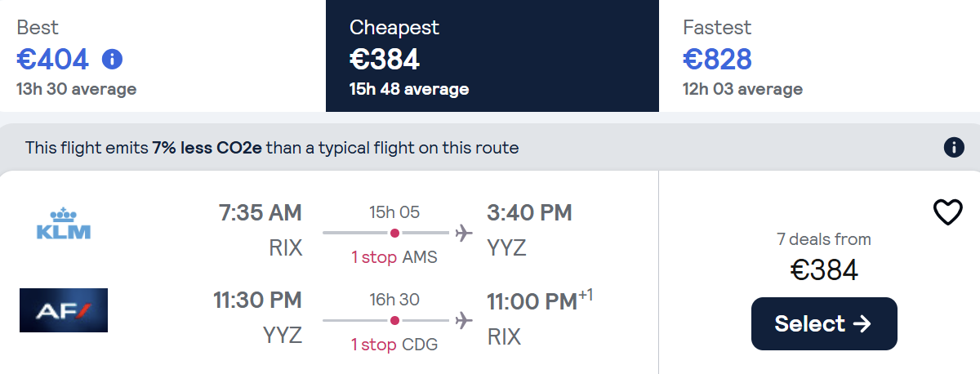Open the 7 deals from text
The width and height of the screenshot is (980, 374).
click(x=824, y=239)
